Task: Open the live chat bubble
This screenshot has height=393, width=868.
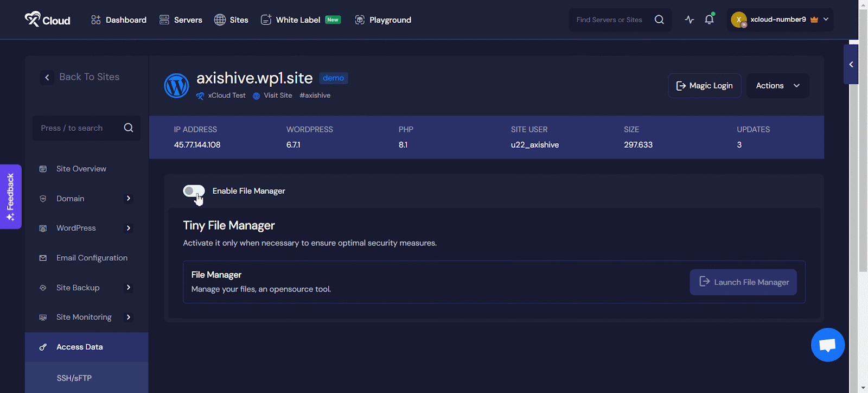Action: pos(828,345)
